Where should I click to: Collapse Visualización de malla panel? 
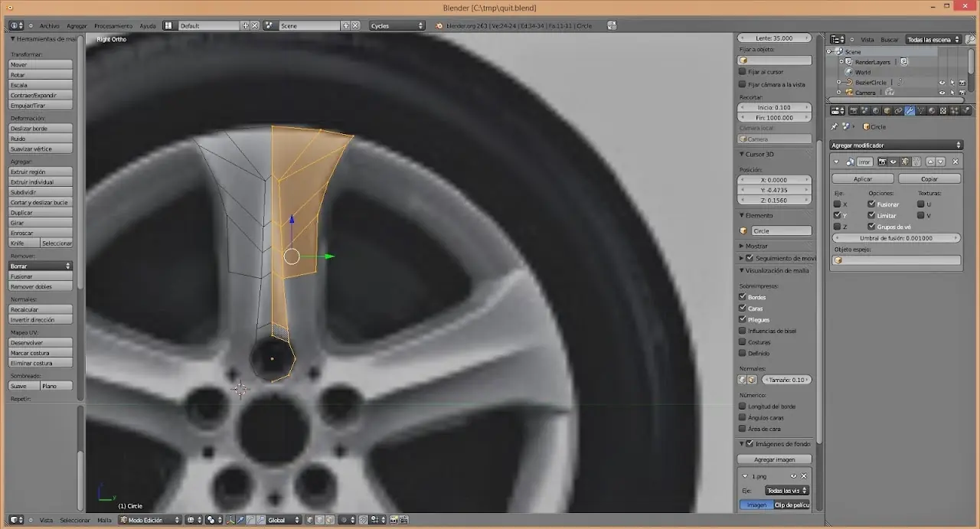pyautogui.click(x=741, y=270)
